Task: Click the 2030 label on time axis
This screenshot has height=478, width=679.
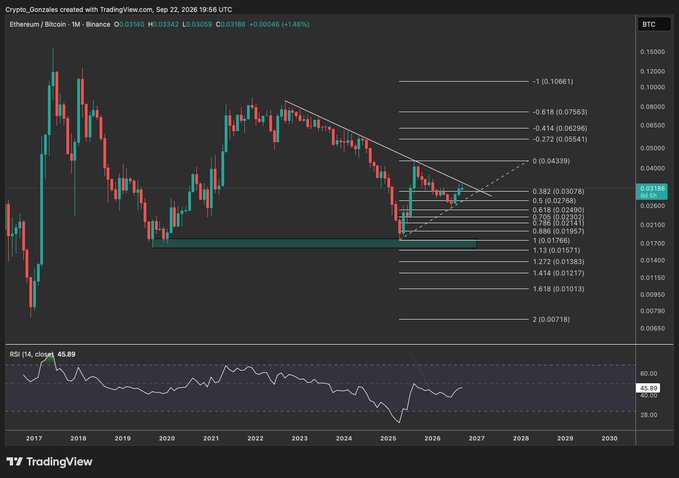Action: [x=609, y=438]
